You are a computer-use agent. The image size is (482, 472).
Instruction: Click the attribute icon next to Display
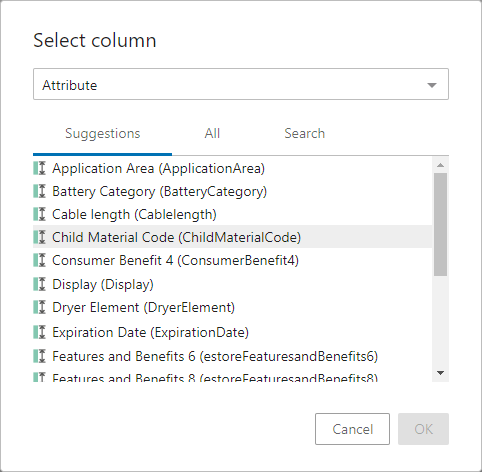[39, 284]
